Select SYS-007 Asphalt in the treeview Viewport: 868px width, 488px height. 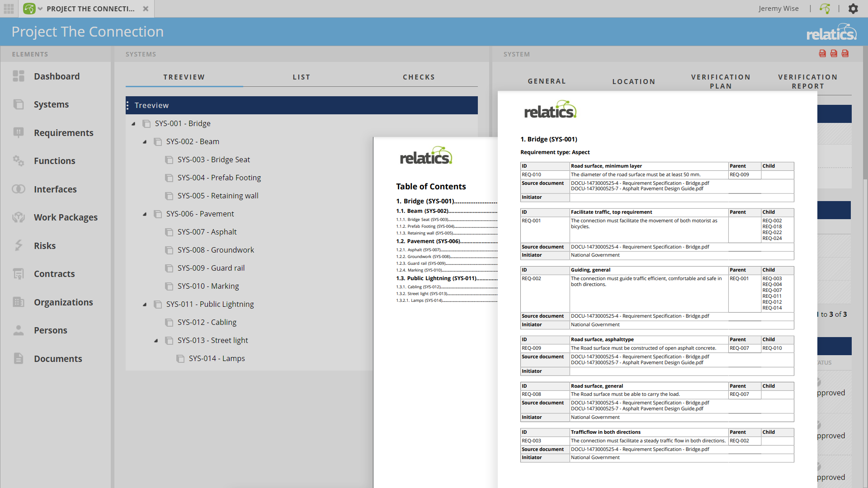[x=207, y=231]
